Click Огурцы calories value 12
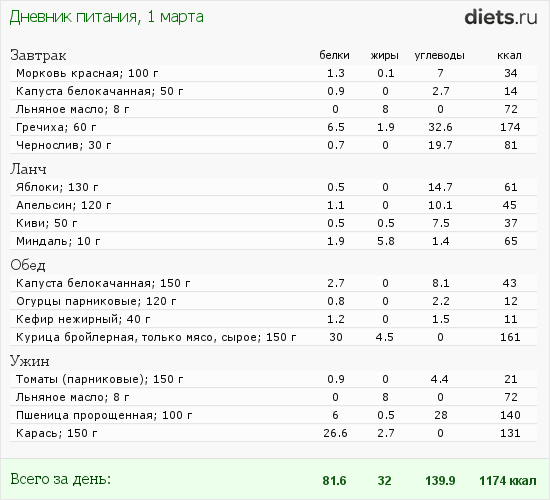550x500 pixels. (511, 301)
